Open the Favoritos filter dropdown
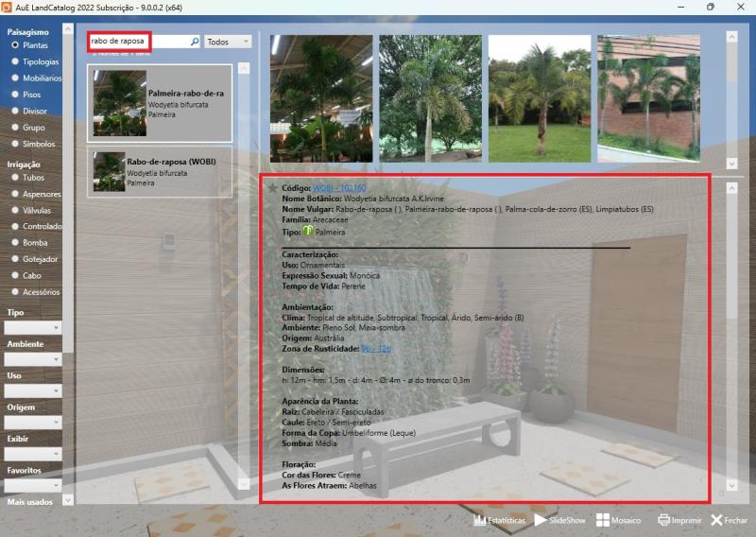The image size is (756, 537). coord(33,485)
